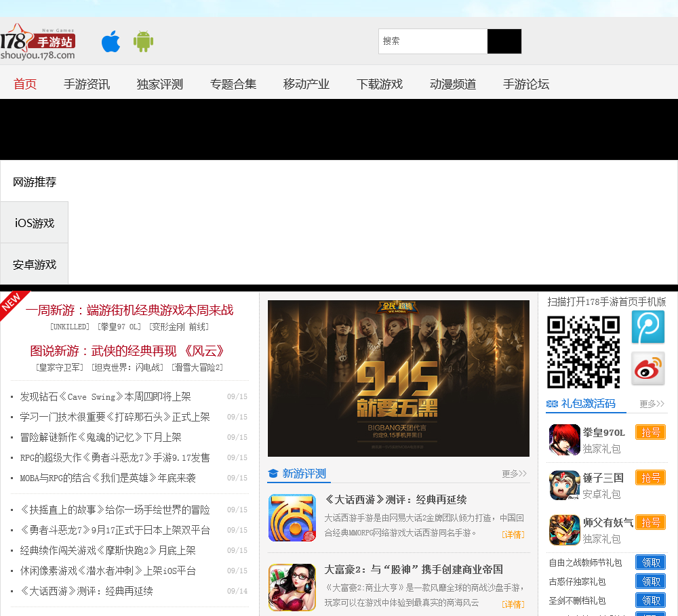
Task: Open the 手游论坛 nav item
Action: click(526, 84)
